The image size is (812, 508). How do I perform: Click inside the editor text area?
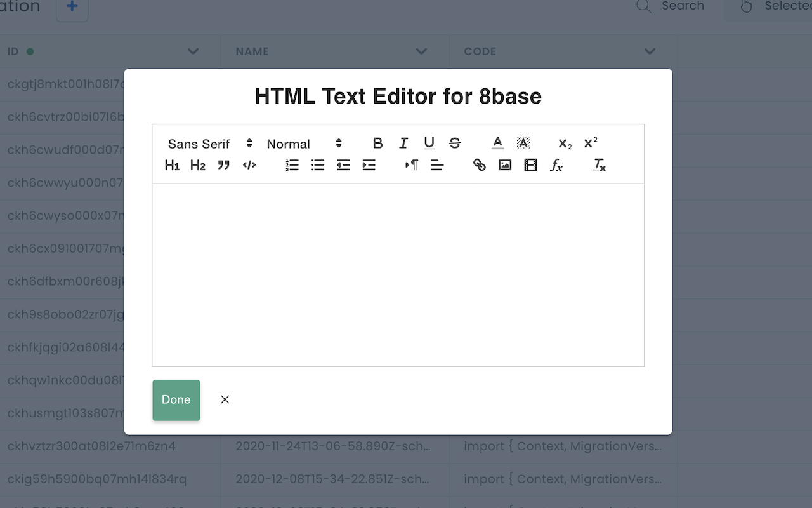pyautogui.click(x=398, y=275)
